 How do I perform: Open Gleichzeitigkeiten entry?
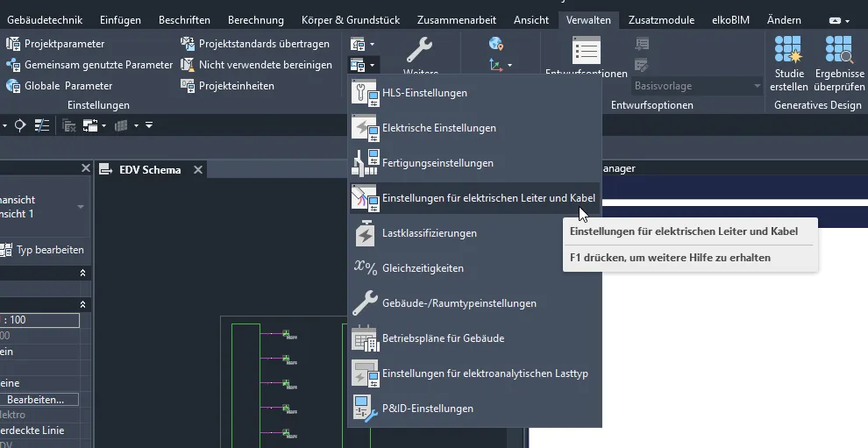(x=474, y=268)
